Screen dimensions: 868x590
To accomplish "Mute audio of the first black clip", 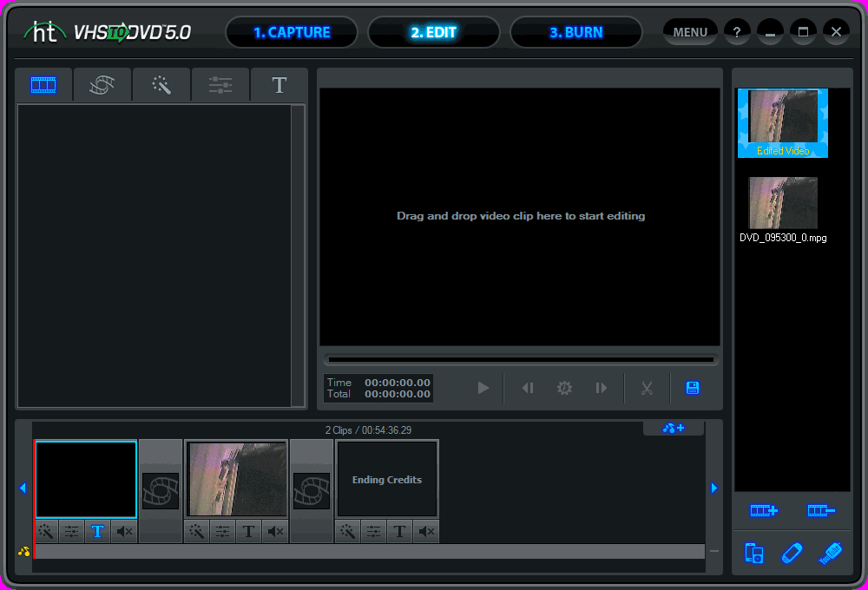I will 124,532.
